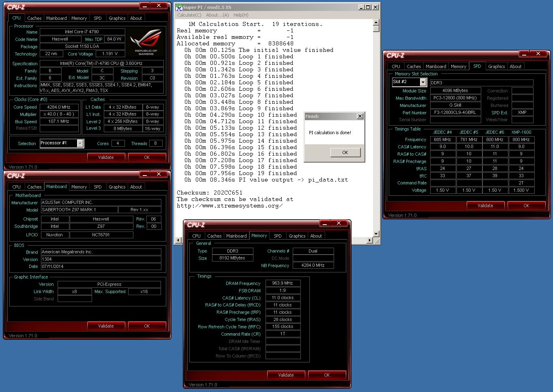Click the Part Number F3-12800CL9-4GBRL field
553x392 pixels.
pos(455,113)
